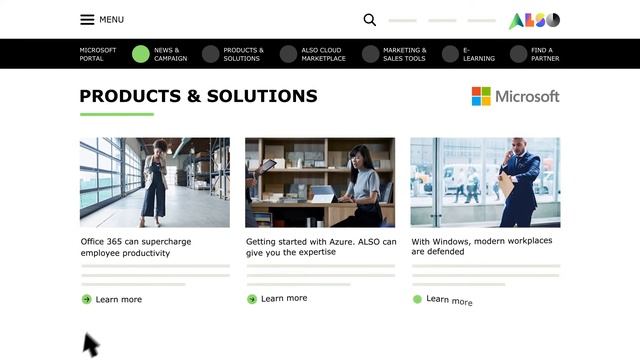Open Azure woman at laptop thumbnail

click(320, 182)
